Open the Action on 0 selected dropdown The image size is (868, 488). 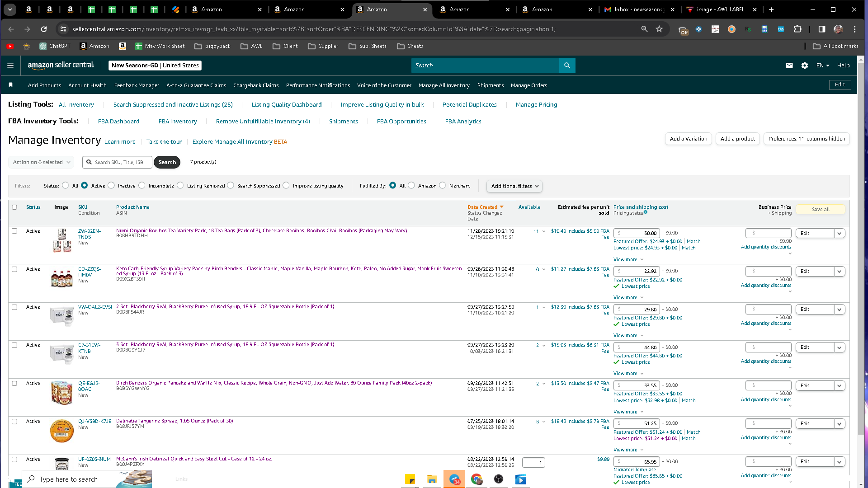click(41, 162)
